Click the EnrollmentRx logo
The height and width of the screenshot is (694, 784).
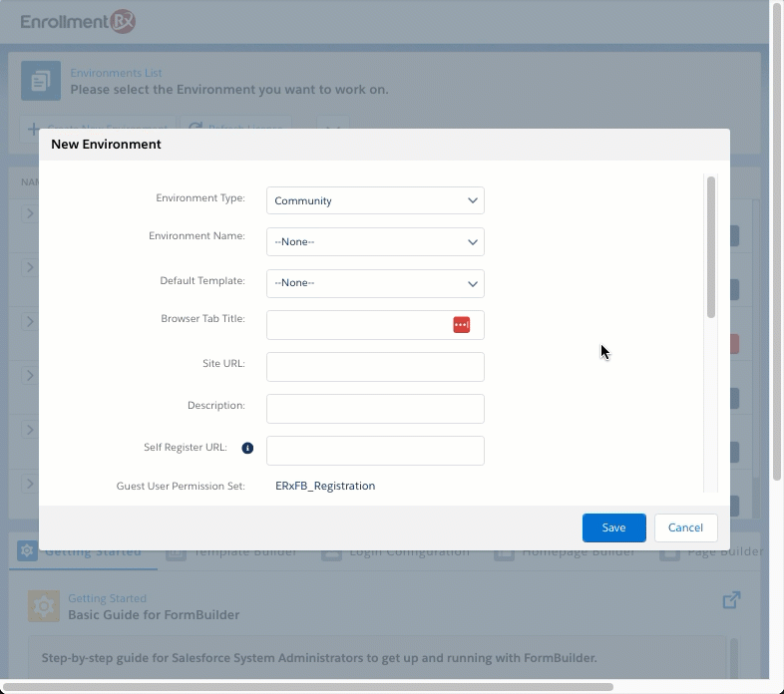pos(78,21)
